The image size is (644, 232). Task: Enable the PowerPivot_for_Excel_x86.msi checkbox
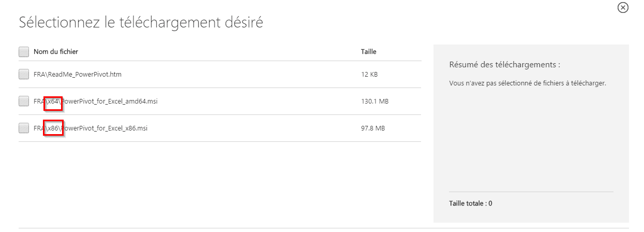click(24, 128)
